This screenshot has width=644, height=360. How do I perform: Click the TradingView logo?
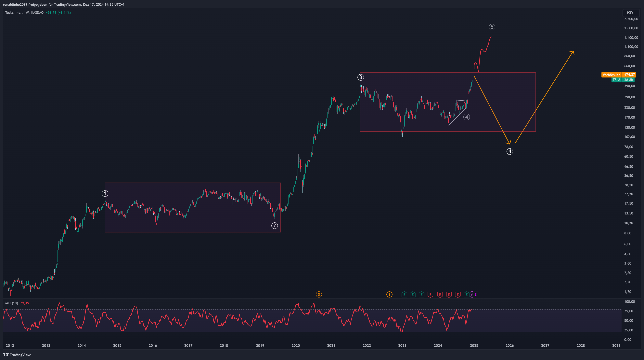(x=17, y=355)
